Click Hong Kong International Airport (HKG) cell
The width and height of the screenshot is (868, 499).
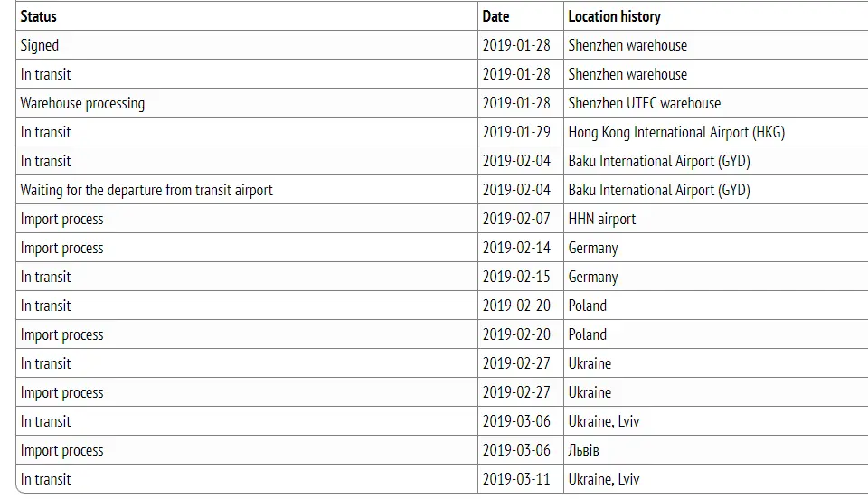[716, 132]
